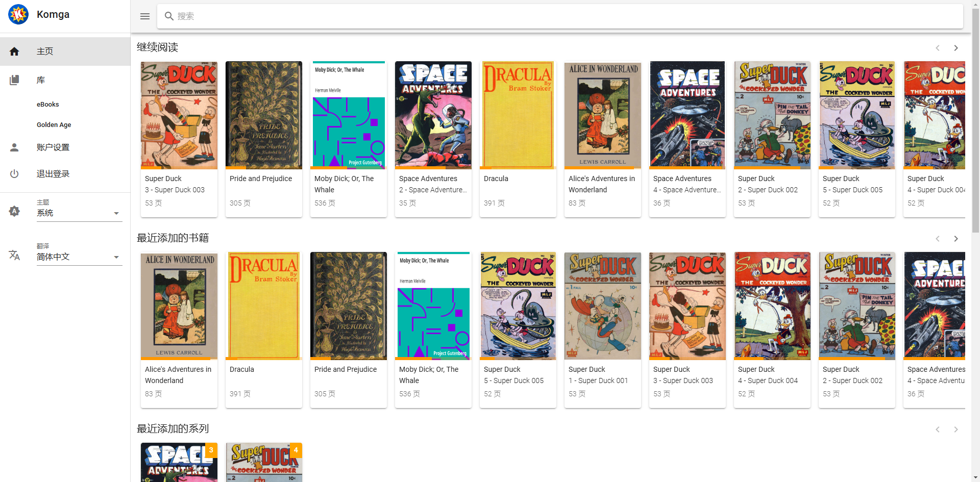The image size is (980, 482).
Task: Open libraries via the books icon
Action: [14, 80]
